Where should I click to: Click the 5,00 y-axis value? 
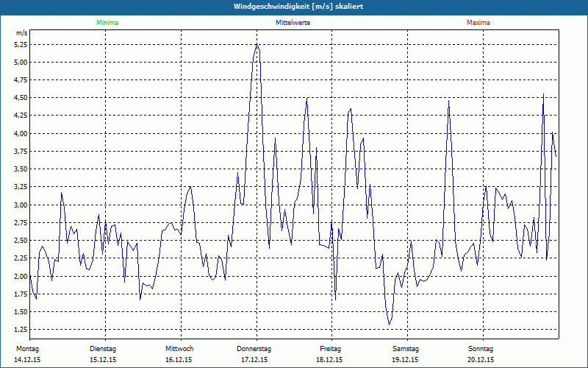pyautogui.click(x=21, y=63)
